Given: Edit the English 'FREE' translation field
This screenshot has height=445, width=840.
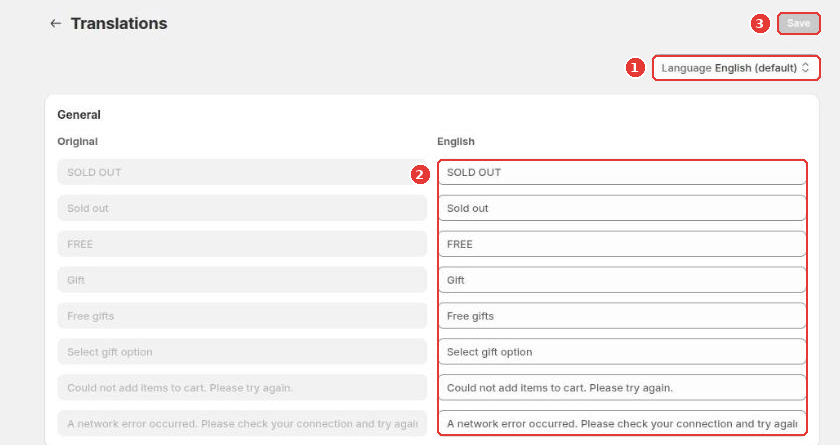Looking at the screenshot, I should pos(622,244).
